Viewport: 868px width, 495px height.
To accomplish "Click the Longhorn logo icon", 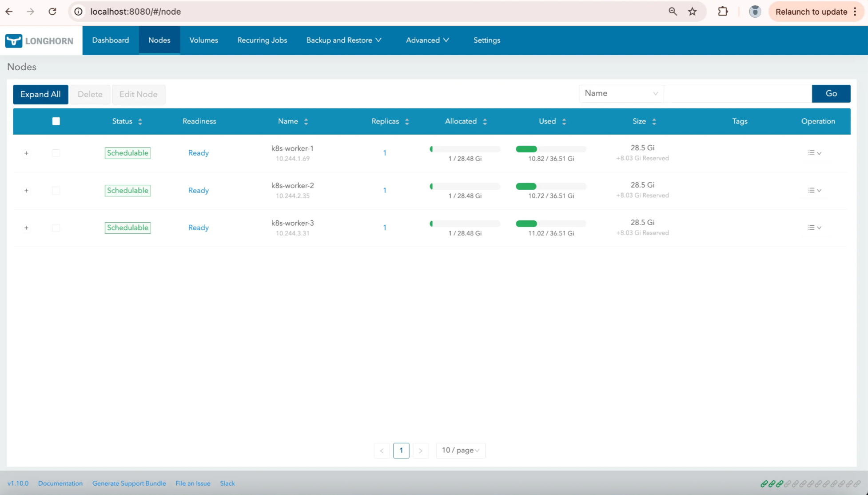I will 14,40.
